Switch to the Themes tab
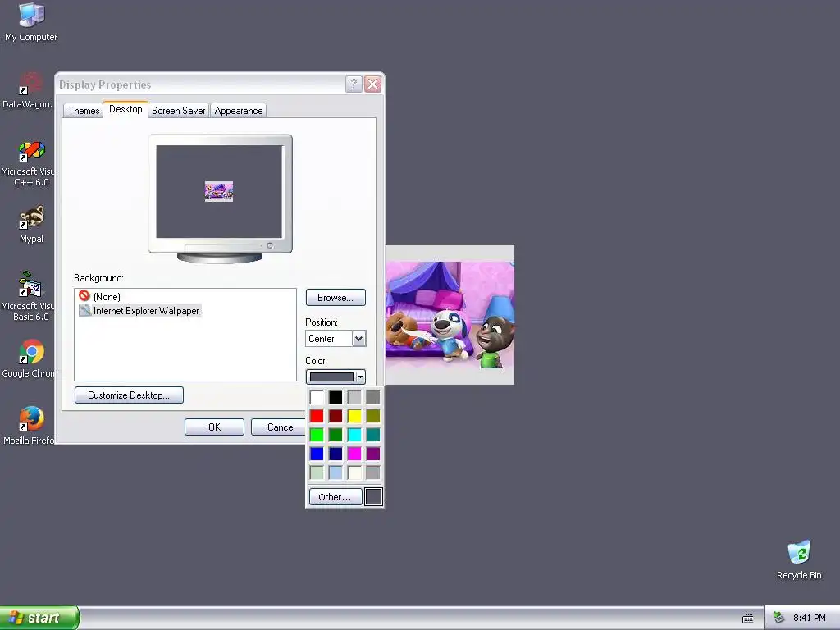The image size is (840, 630). click(84, 111)
